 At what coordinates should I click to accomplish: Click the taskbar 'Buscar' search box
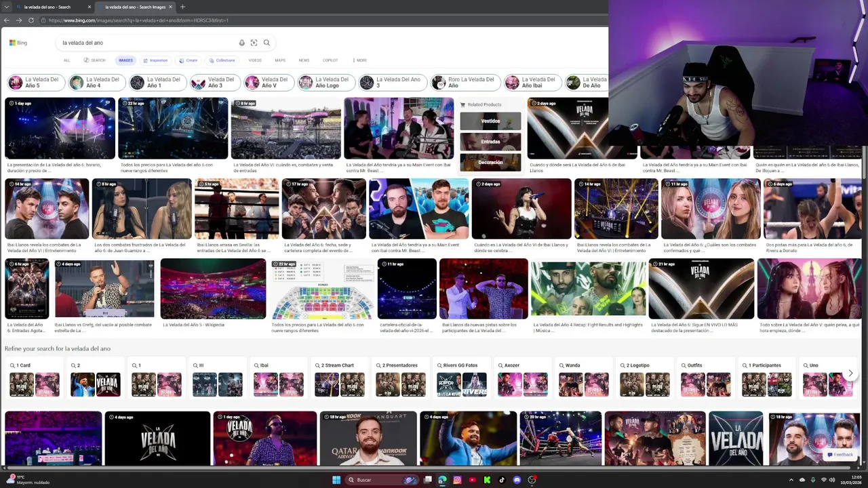pos(383,480)
